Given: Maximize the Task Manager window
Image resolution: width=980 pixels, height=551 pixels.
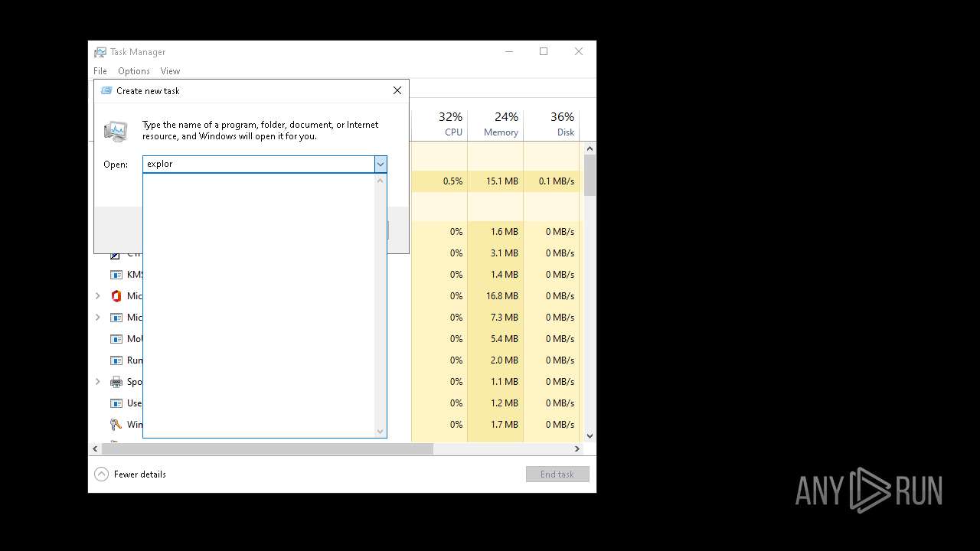Looking at the screenshot, I should coord(544,52).
